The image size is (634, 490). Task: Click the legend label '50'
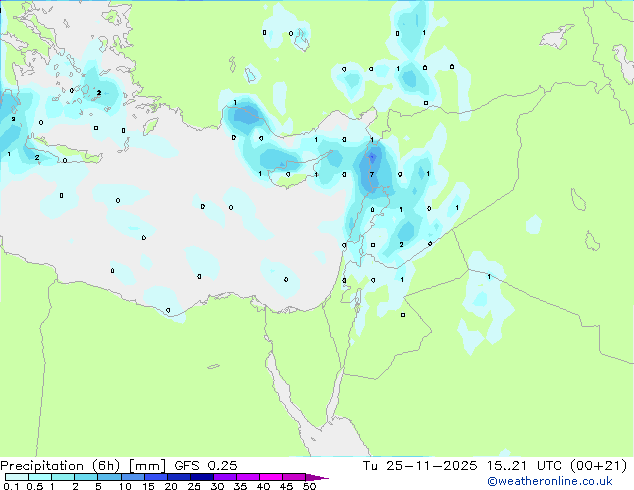(310, 486)
